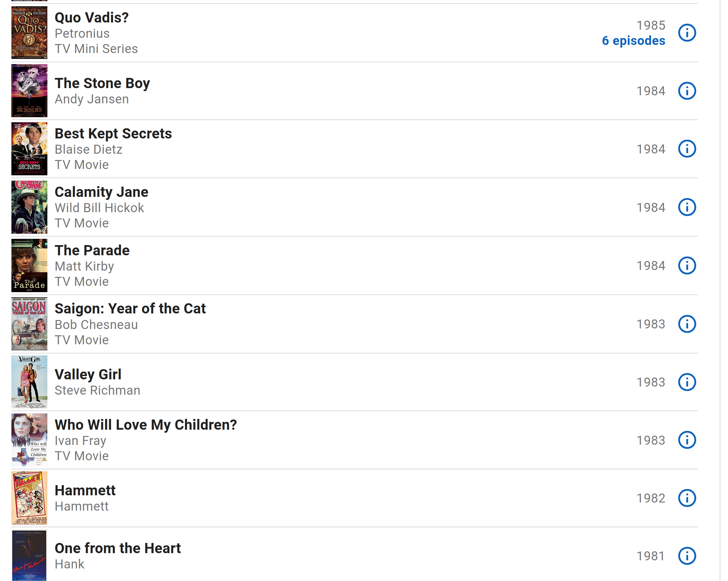Viewport: 728px width, 581px height.
Task: Open Best Kept Secrets poster thumbnail
Action: point(29,149)
